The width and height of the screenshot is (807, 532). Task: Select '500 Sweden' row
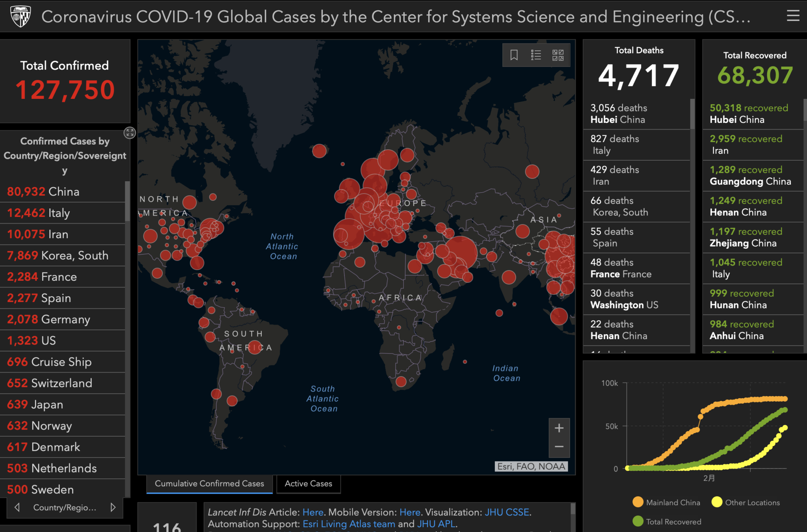pyautogui.click(x=63, y=489)
